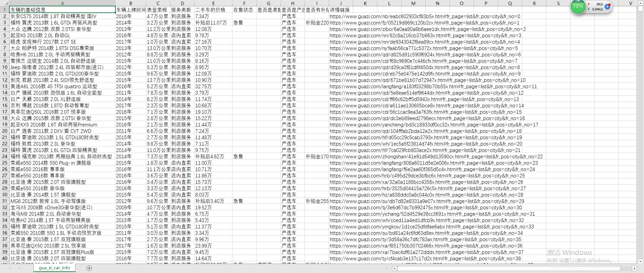
Task: Select header cell '二手车的价格'
Action: click(213, 10)
